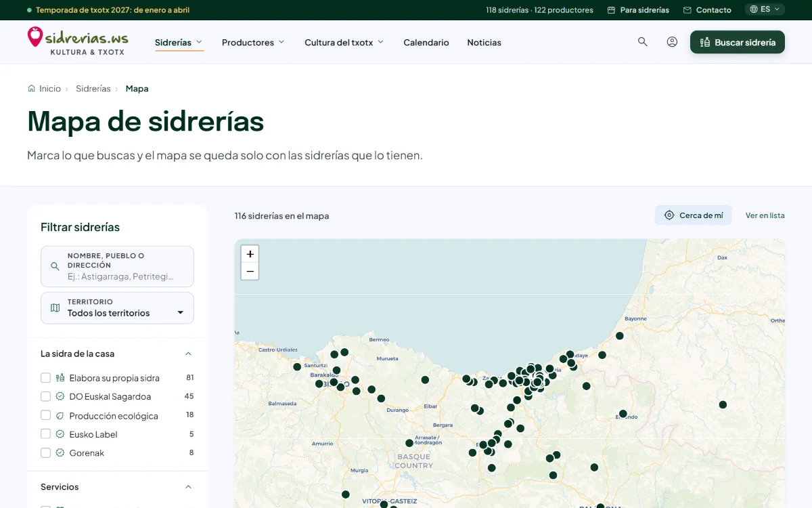The image size is (812, 508).
Task: Click the Contacto link
Action: coord(707,10)
